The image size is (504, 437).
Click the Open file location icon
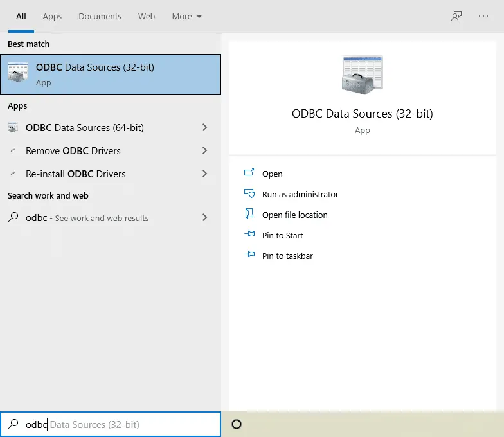pyautogui.click(x=249, y=213)
